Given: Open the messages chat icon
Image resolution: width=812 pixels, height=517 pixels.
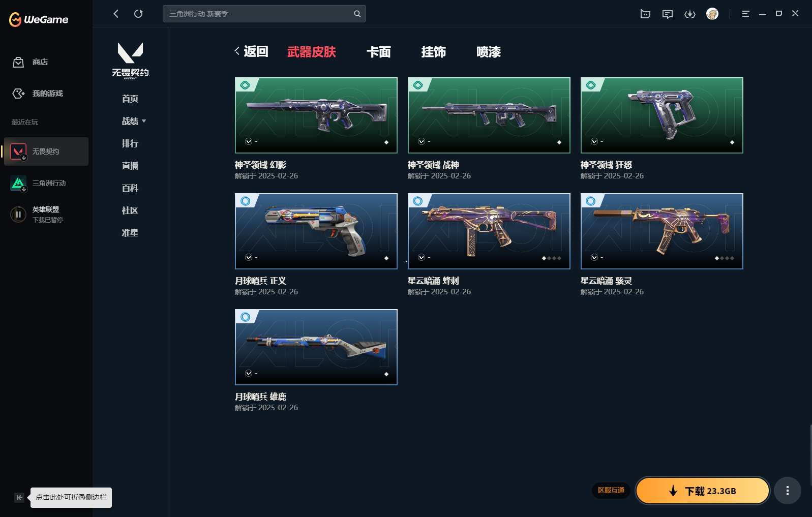Looking at the screenshot, I should [x=668, y=14].
